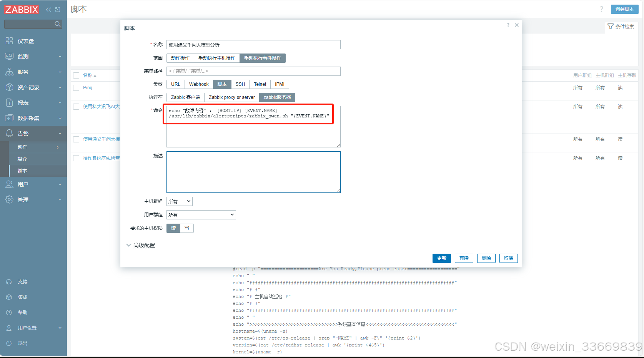Click the sidebar search magnifier icon
The height and width of the screenshot is (358, 644).
(x=58, y=24)
